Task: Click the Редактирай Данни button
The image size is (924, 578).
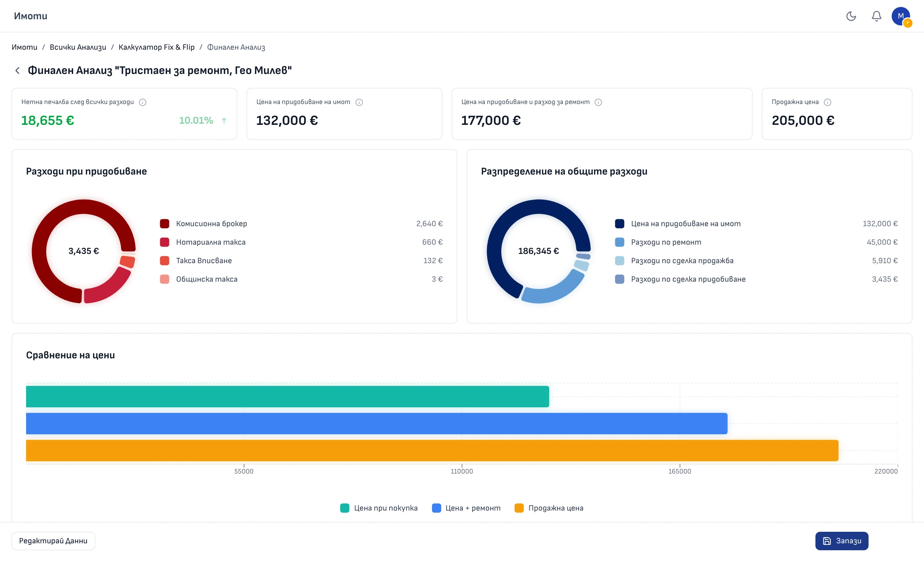Action: (x=53, y=541)
